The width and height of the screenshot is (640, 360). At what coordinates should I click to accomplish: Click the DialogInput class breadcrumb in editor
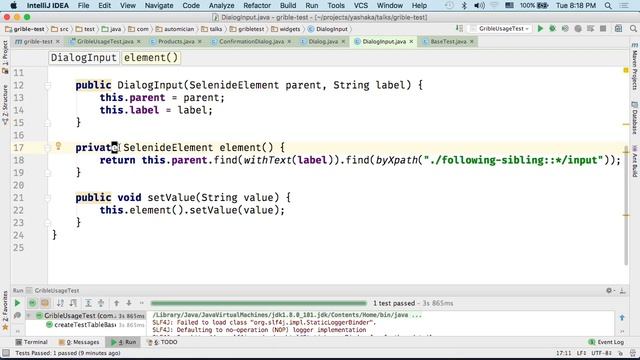[84, 58]
